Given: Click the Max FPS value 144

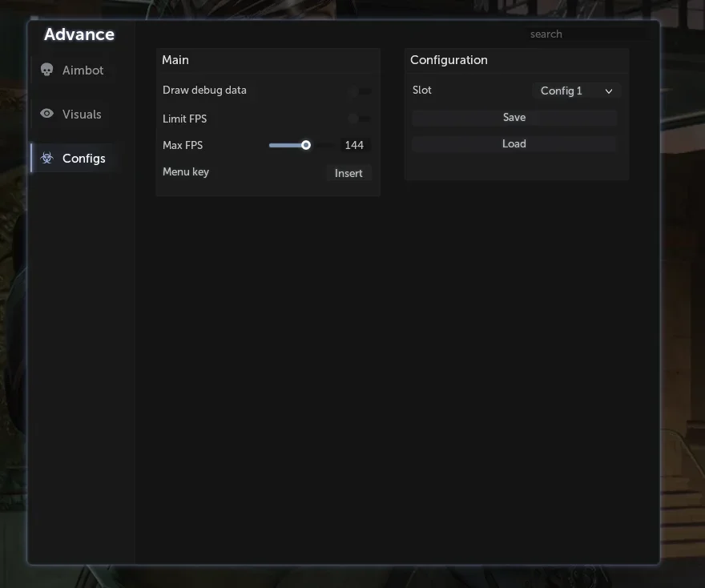Looking at the screenshot, I should tap(354, 145).
